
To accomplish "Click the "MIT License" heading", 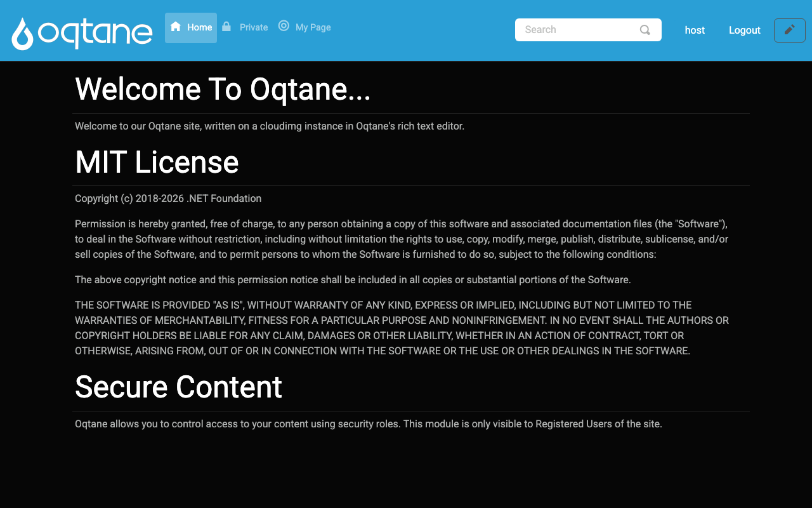I will pyautogui.click(x=157, y=162).
